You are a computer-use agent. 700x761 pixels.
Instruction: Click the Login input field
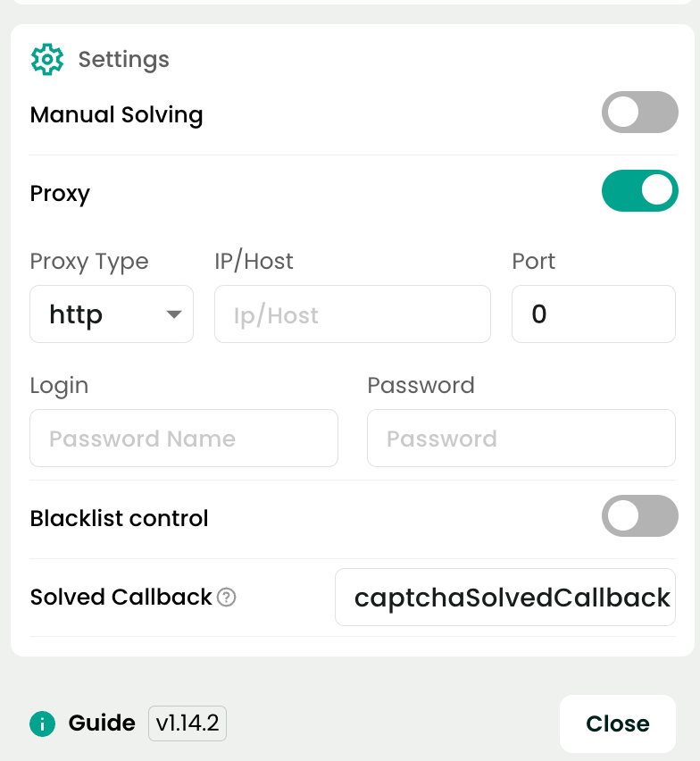183,439
